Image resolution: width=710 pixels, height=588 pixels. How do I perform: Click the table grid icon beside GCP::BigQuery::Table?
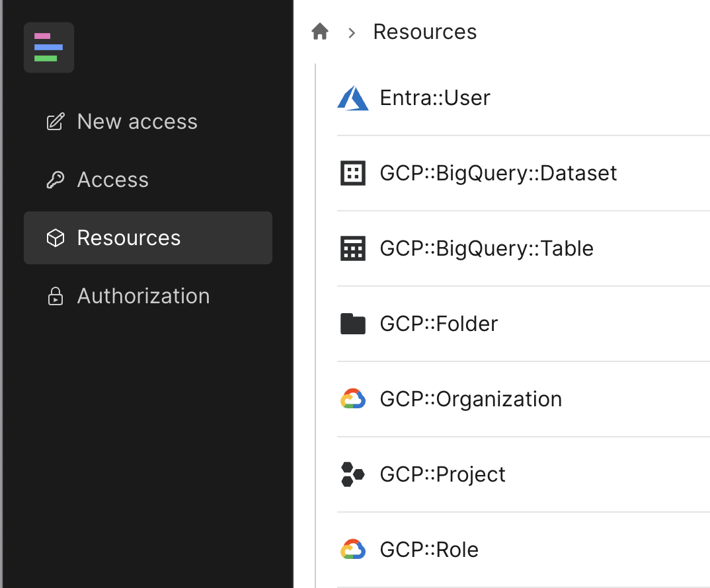point(353,248)
